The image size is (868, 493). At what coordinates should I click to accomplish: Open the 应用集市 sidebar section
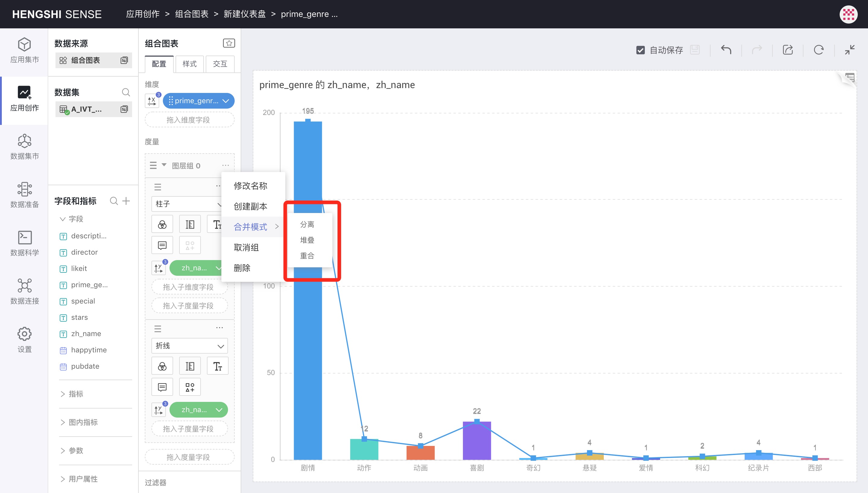pyautogui.click(x=24, y=50)
